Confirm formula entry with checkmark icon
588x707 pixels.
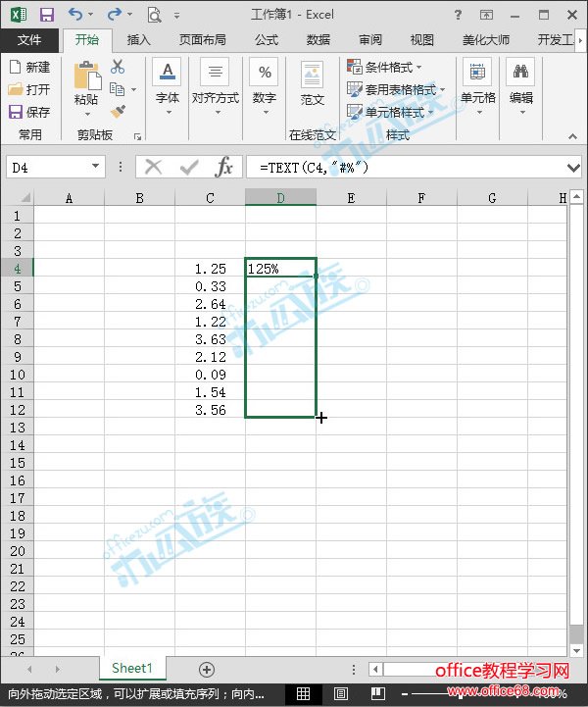[x=189, y=168]
